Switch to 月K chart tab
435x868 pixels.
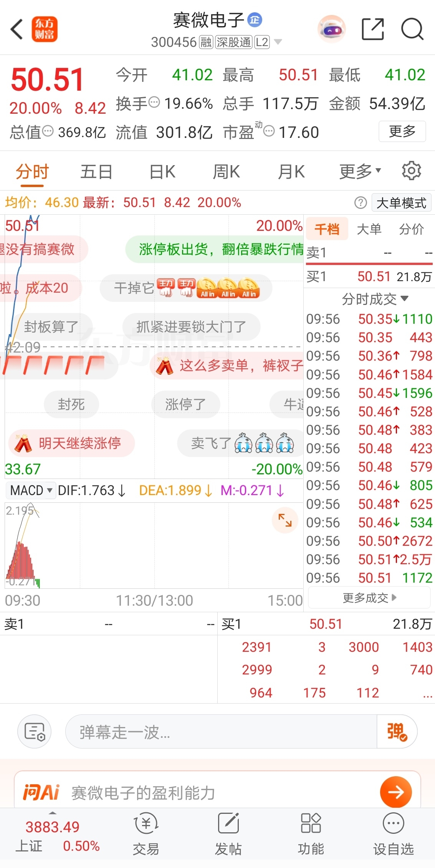tap(291, 172)
